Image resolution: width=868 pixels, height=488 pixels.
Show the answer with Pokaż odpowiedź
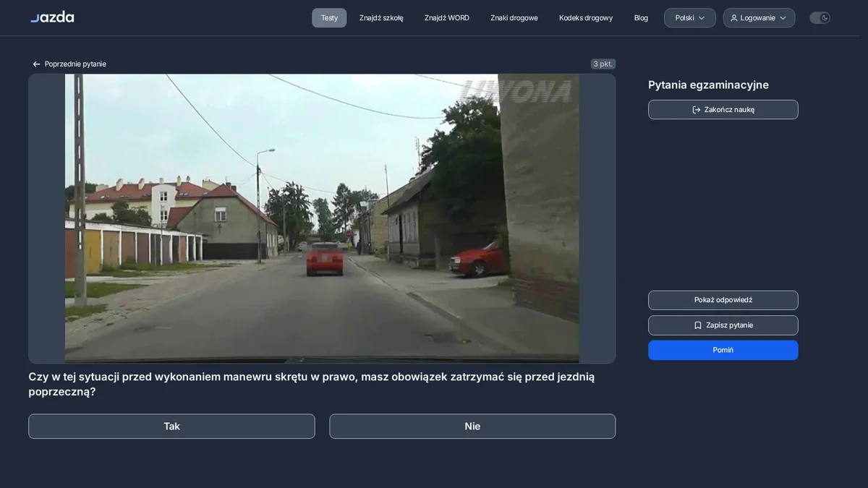[723, 300]
